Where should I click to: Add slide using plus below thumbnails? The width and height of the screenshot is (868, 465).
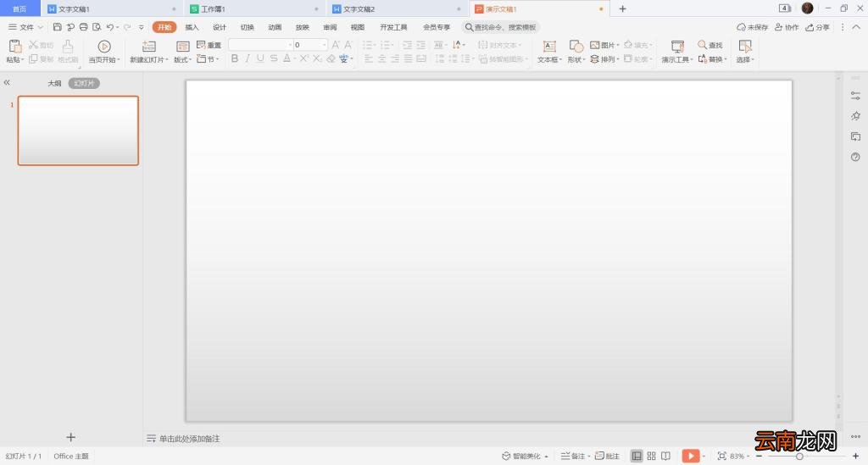pos(71,437)
